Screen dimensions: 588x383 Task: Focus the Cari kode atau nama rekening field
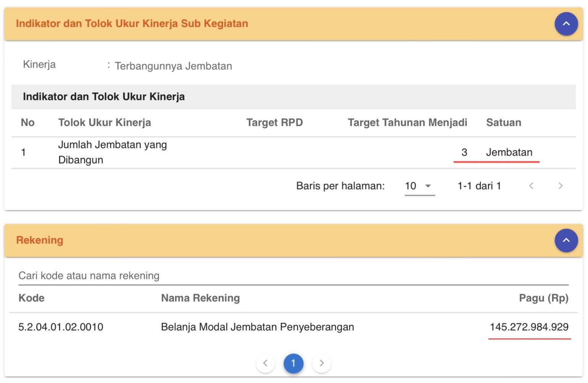click(x=293, y=276)
